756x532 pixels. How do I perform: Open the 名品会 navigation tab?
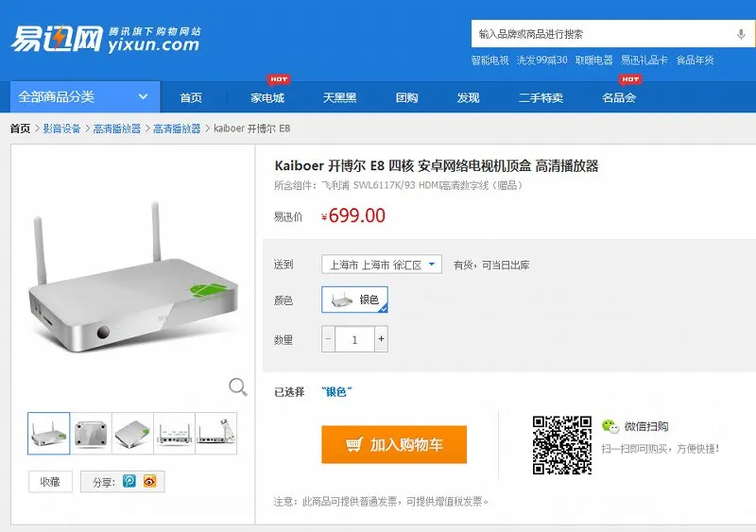pyautogui.click(x=619, y=97)
